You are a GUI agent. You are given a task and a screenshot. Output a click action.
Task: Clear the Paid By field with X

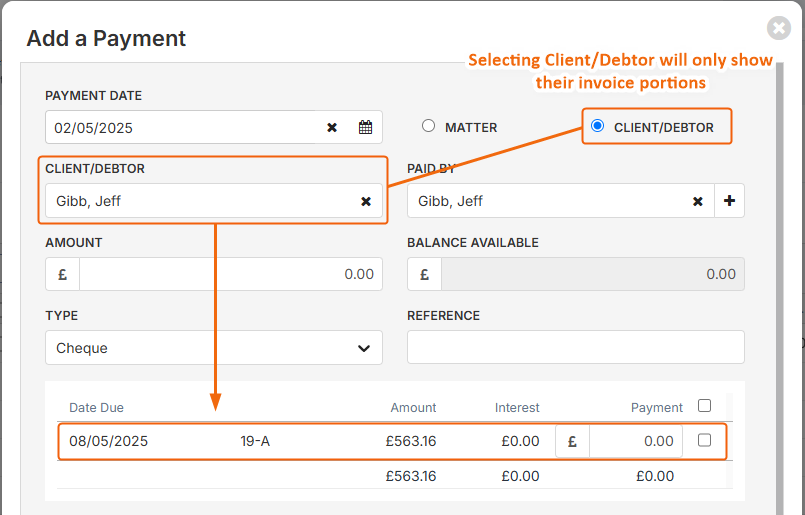698,201
